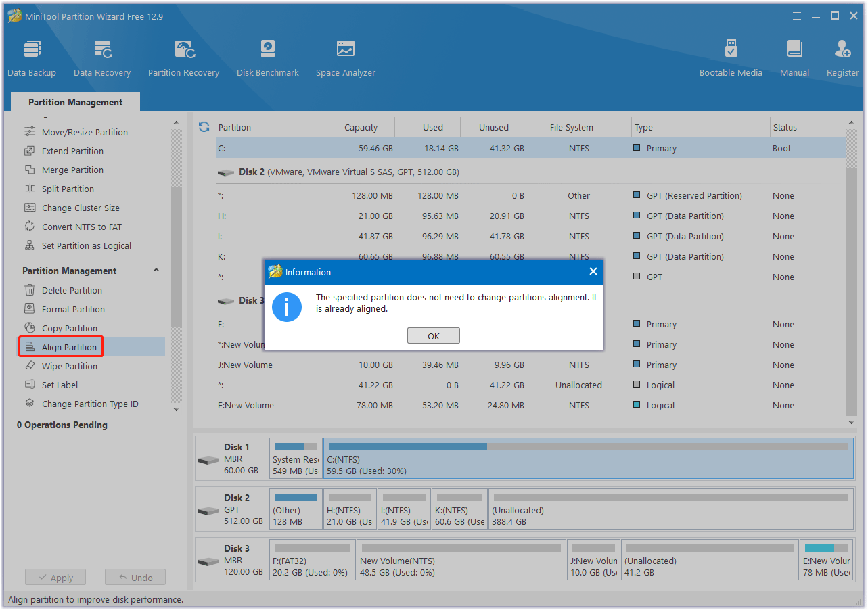Viewport: 868px width, 610px height.
Task: Choose Set Label action
Action: (60, 385)
